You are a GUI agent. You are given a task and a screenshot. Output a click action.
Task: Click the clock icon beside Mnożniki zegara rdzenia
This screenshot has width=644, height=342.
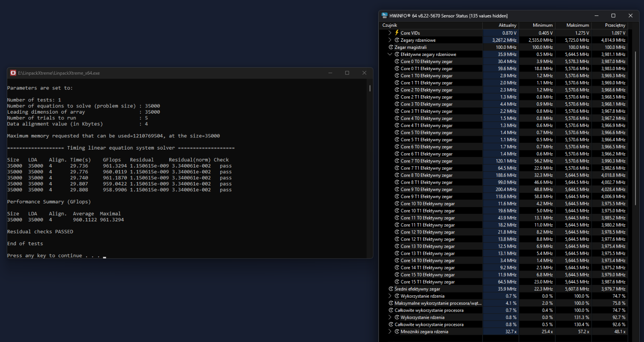(x=397, y=332)
